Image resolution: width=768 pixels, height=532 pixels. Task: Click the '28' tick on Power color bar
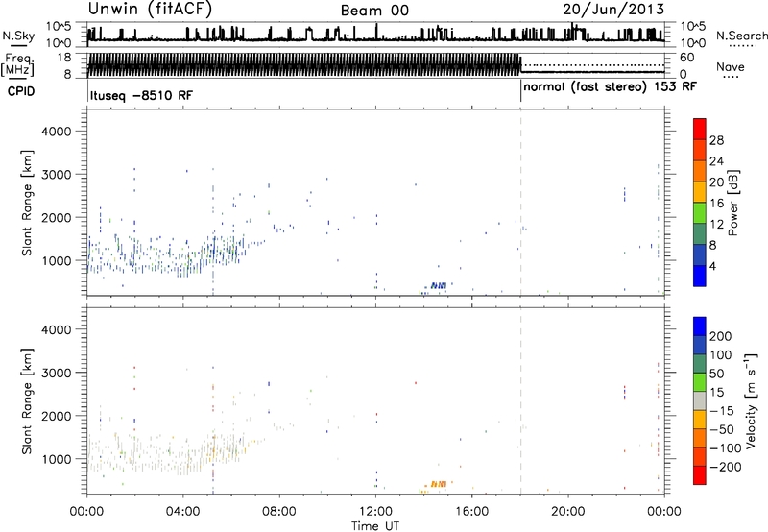tap(716, 140)
